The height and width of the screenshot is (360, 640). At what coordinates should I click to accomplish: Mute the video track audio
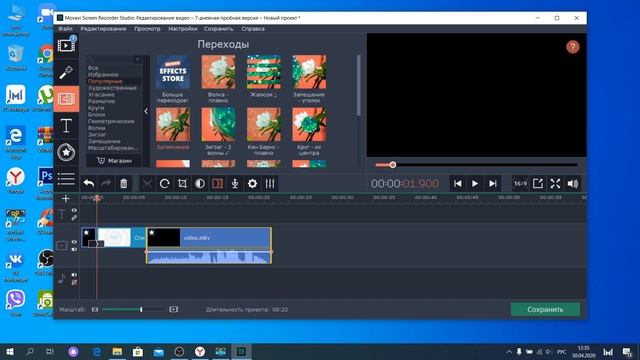point(74,249)
